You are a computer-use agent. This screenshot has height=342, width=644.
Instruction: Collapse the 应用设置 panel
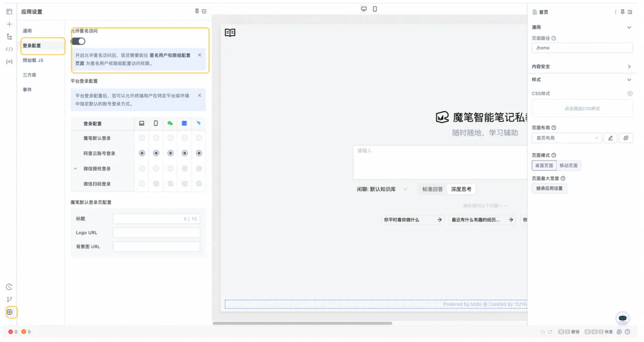click(204, 11)
